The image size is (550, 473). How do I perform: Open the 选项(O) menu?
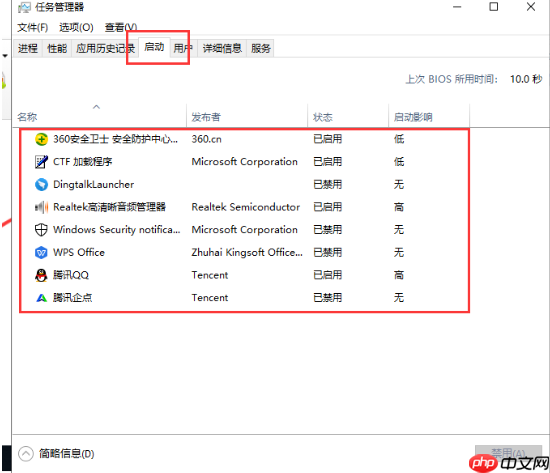tap(76, 27)
